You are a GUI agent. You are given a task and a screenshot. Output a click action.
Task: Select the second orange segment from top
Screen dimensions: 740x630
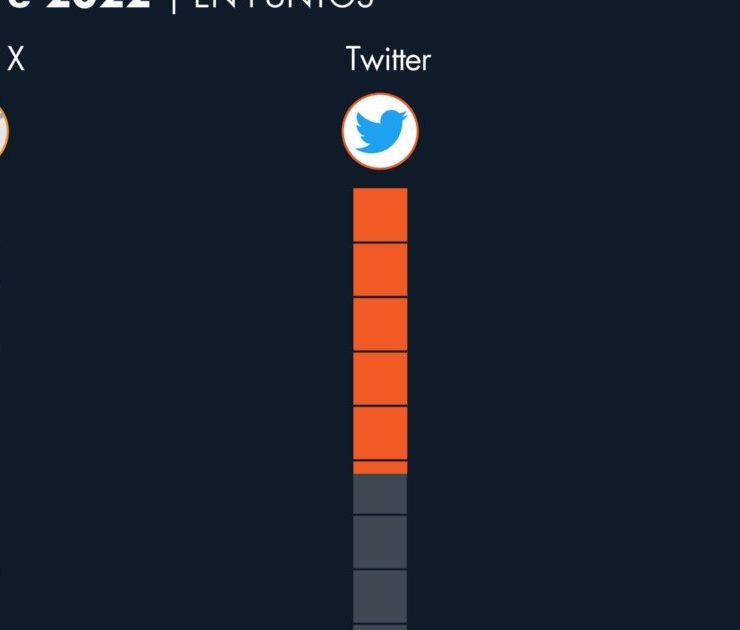coord(380,270)
